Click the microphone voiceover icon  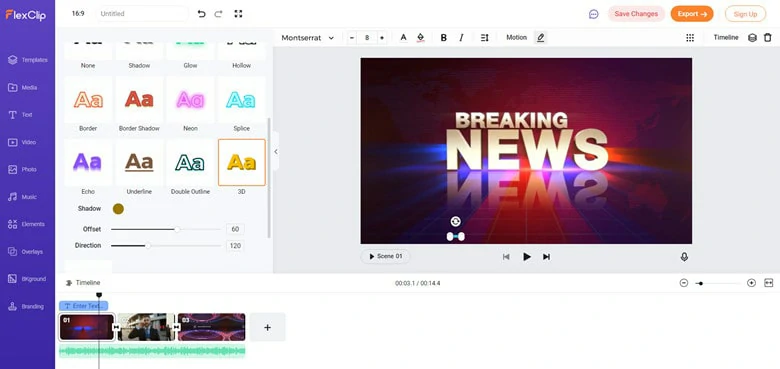pyautogui.click(x=684, y=257)
